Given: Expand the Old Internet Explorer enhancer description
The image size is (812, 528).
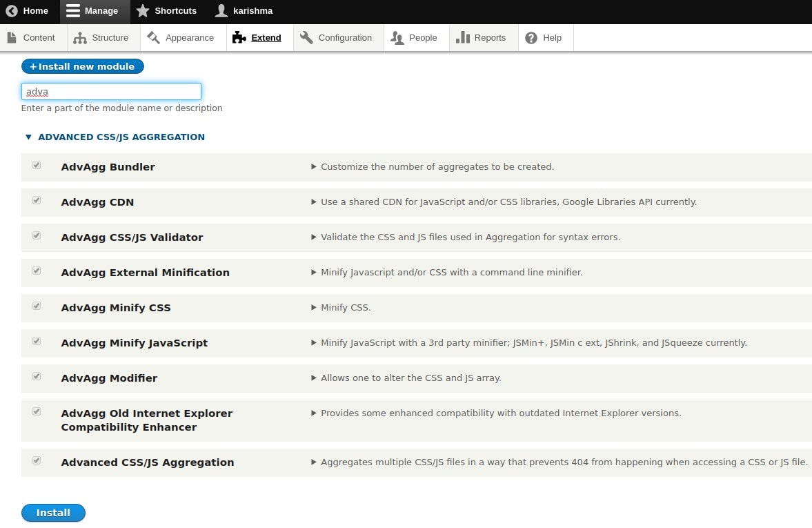Looking at the screenshot, I should [x=496, y=413].
